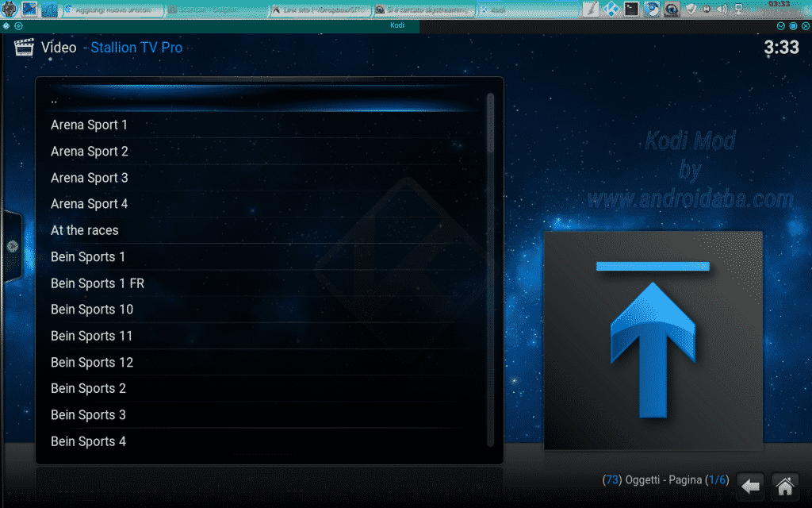Click the home icon button

[x=784, y=487]
